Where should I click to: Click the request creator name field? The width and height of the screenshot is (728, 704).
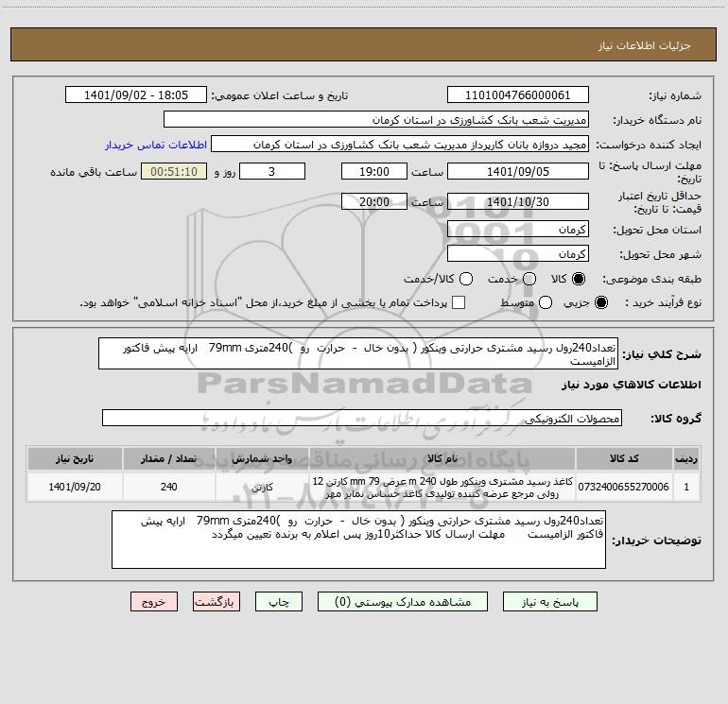pos(400,145)
